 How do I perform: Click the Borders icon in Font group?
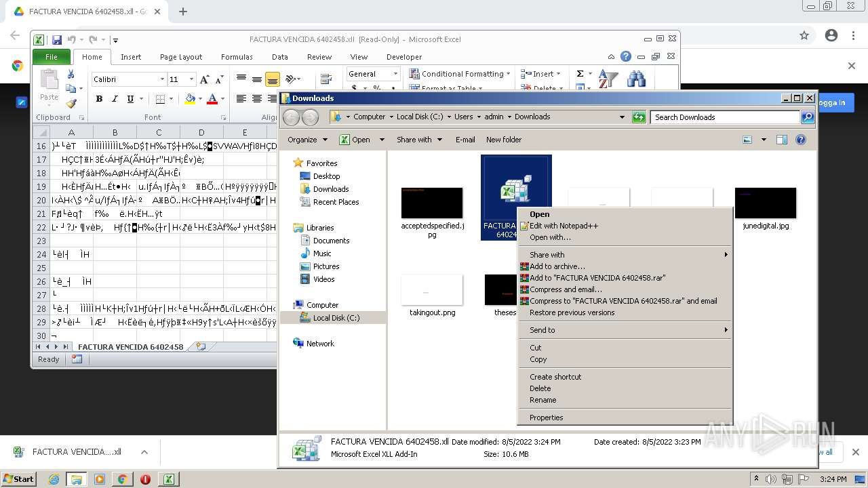pyautogui.click(x=159, y=99)
